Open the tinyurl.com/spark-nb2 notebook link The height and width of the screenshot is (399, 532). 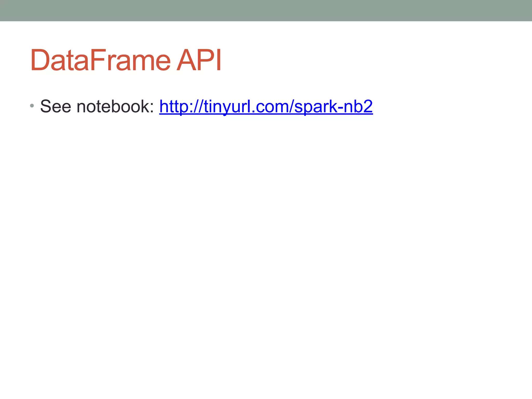pos(266,107)
